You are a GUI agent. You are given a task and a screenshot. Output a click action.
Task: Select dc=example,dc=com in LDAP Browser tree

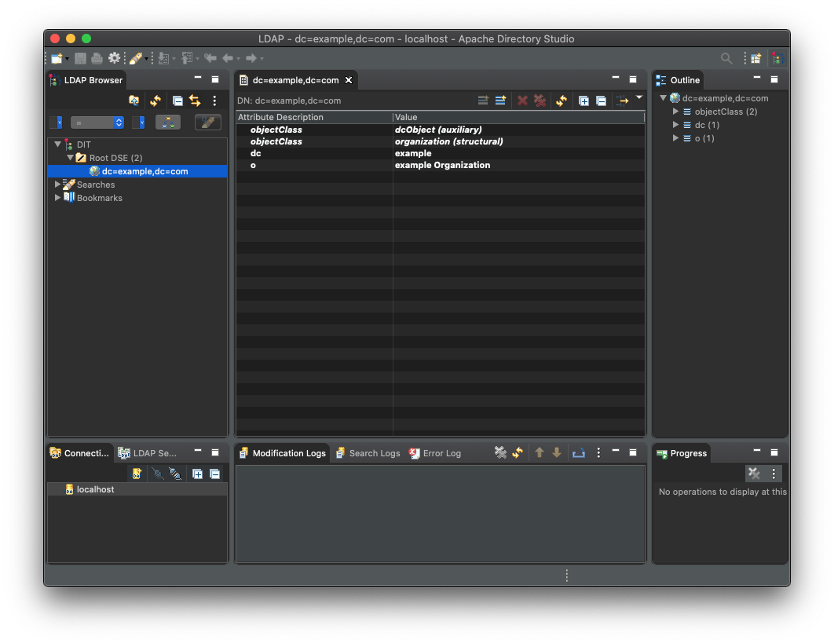click(x=137, y=171)
